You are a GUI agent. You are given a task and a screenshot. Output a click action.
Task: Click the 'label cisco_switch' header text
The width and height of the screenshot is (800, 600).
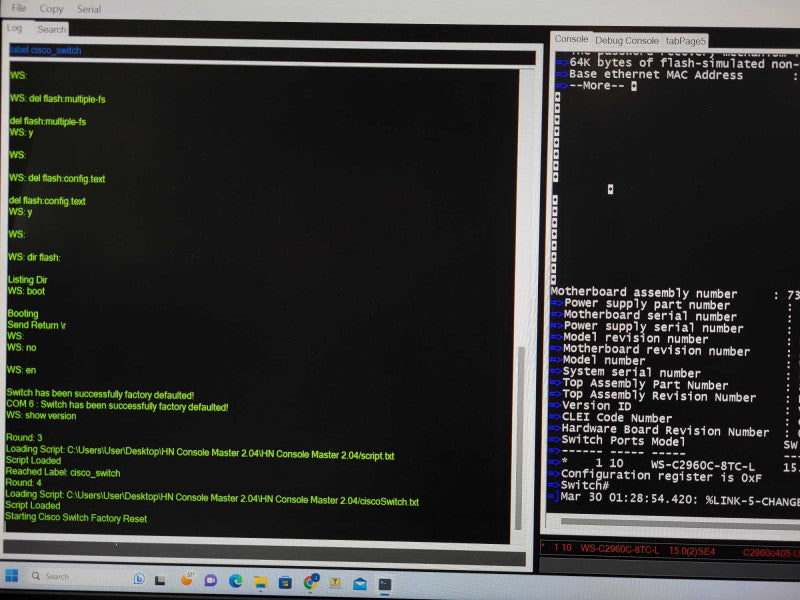pos(45,50)
